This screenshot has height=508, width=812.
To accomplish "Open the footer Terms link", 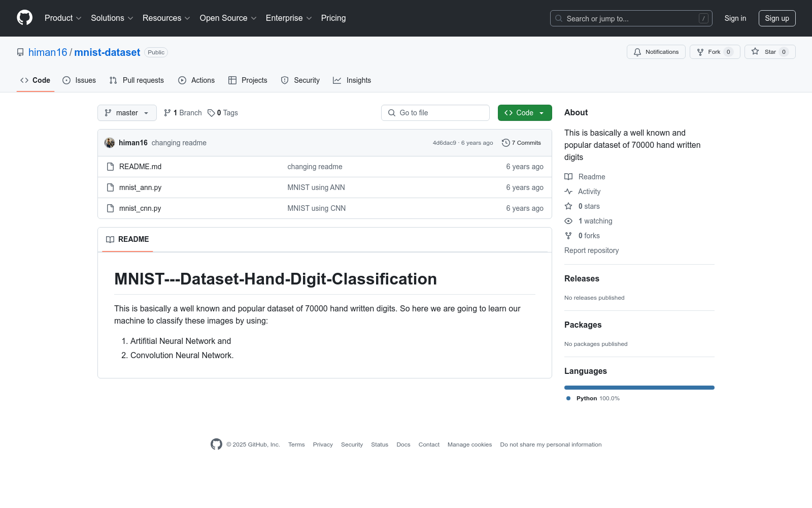I will pyautogui.click(x=296, y=444).
